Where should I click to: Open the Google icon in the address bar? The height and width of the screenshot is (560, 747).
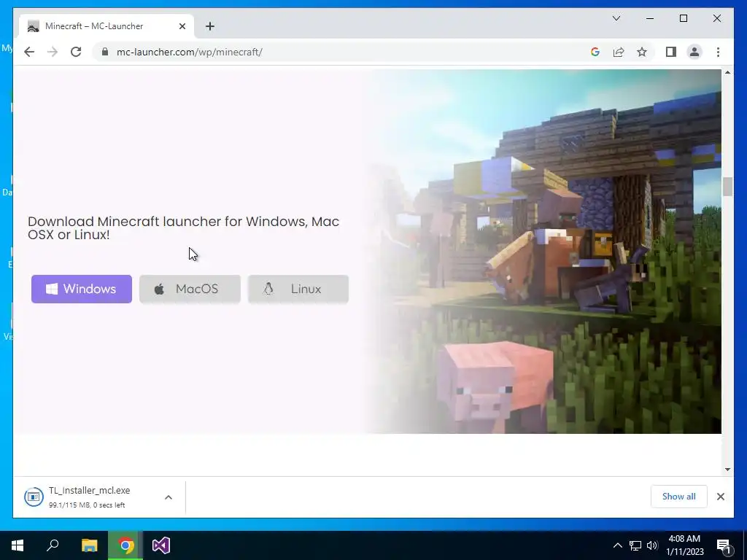595,52
